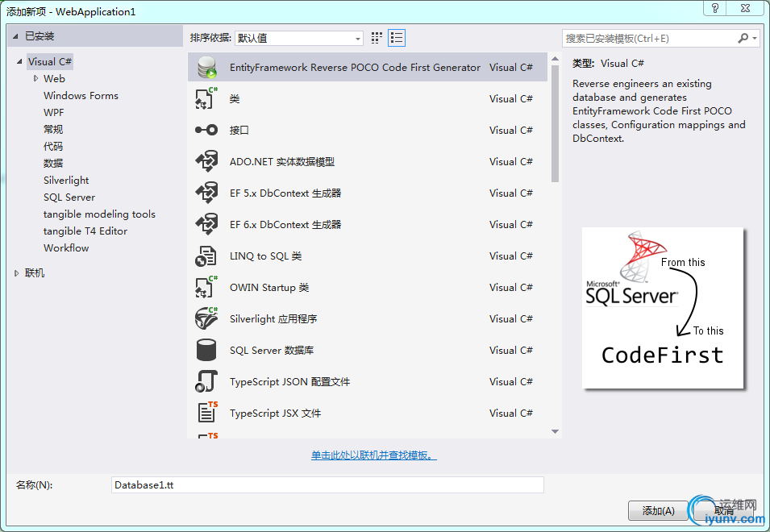Image resolution: width=770 pixels, height=532 pixels.
Task: Select the Windows Forms category
Action: [x=81, y=96]
